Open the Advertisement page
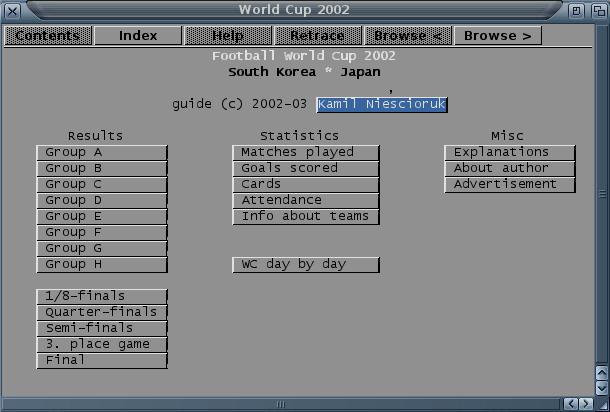This screenshot has width=610, height=412. pyautogui.click(x=510, y=184)
